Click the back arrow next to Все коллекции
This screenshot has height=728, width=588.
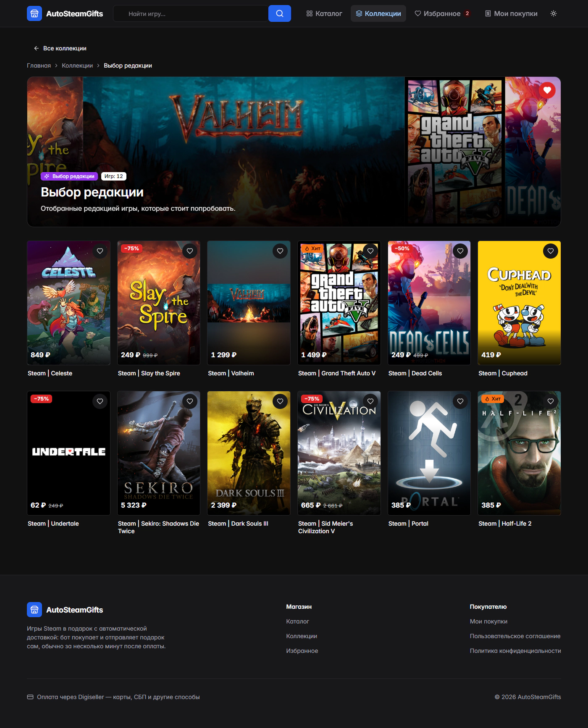pos(37,48)
